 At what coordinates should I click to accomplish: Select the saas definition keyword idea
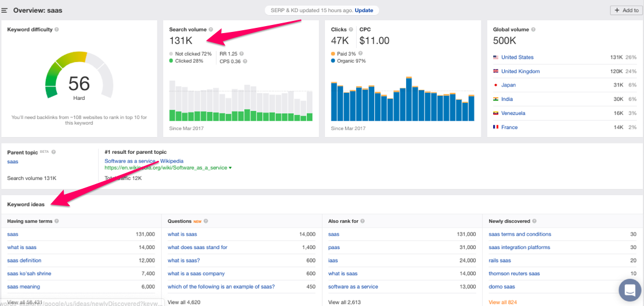click(x=24, y=260)
